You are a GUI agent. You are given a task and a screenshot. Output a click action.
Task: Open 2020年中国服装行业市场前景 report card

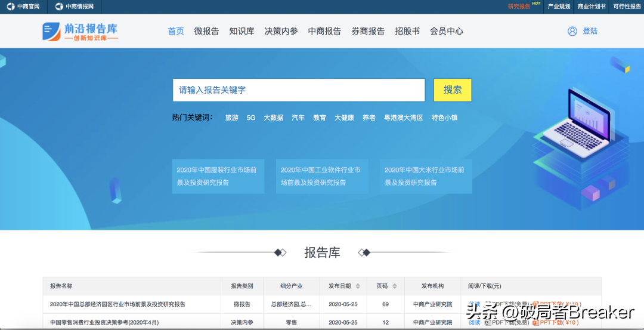[218, 176]
